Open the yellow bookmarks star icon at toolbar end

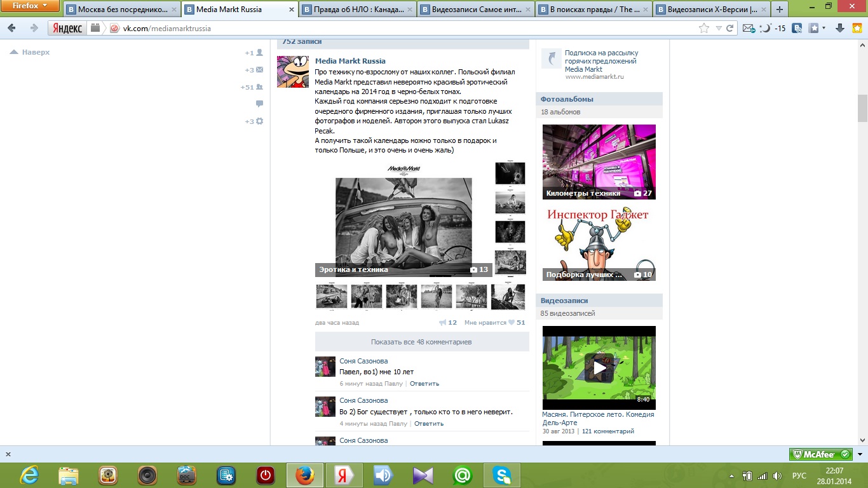(856, 28)
